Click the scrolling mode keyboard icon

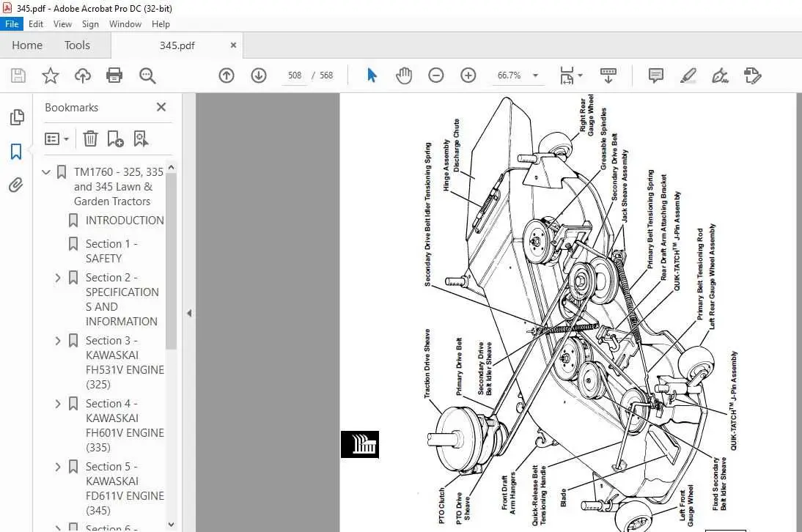[x=608, y=75]
